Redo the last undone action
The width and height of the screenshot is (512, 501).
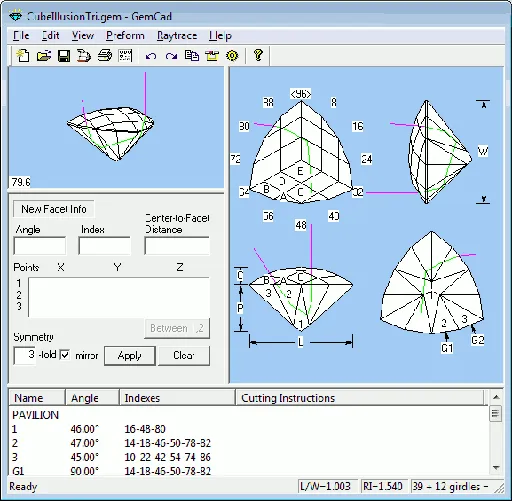click(x=171, y=56)
